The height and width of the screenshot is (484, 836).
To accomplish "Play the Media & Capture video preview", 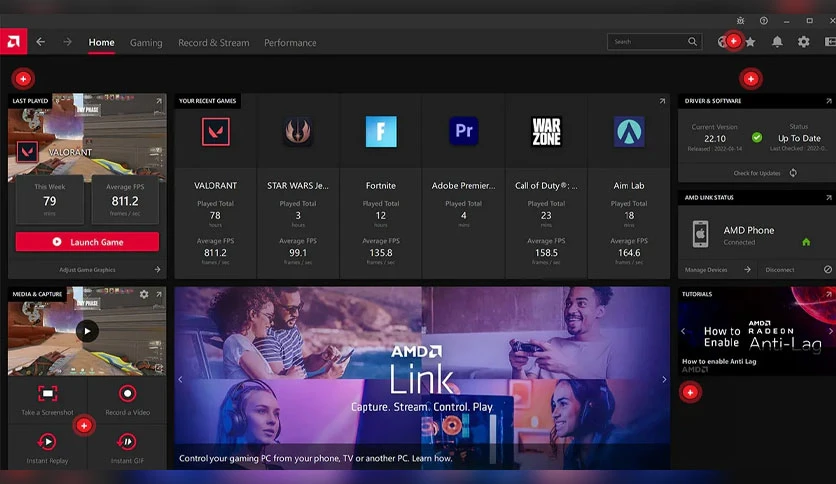I will pyautogui.click(x=87, y=331).
